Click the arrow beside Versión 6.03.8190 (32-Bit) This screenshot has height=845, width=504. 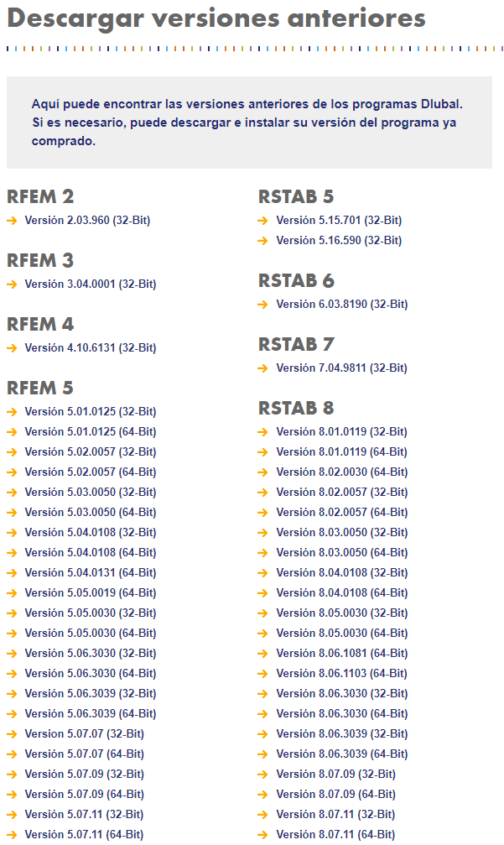[x=262, y=305]
